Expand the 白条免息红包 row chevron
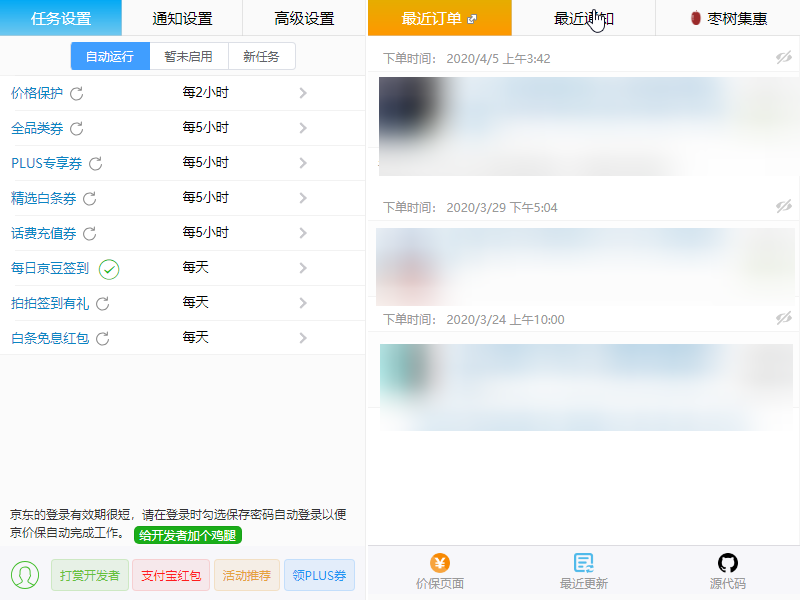This screenshot has height=600, width=800. click(x=303, y=338)
